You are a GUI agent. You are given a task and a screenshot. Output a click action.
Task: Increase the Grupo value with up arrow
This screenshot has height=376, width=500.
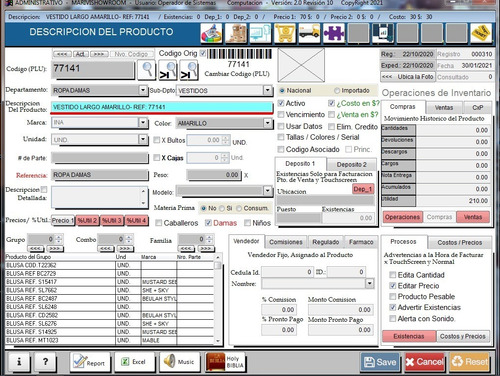tap(59, 237)
